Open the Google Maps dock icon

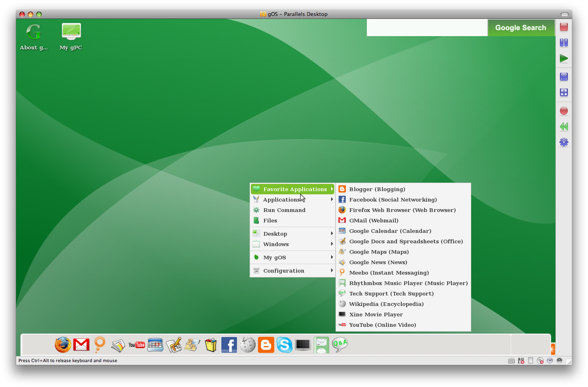192,345
